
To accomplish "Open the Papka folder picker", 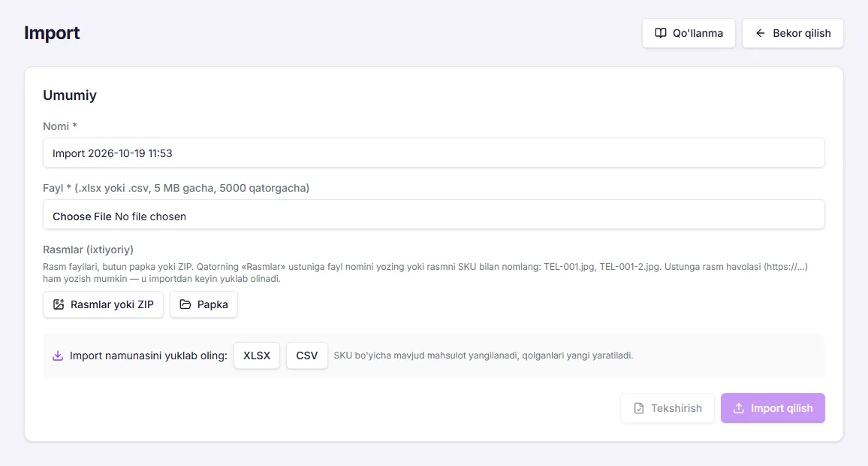I will pos(203,304).
